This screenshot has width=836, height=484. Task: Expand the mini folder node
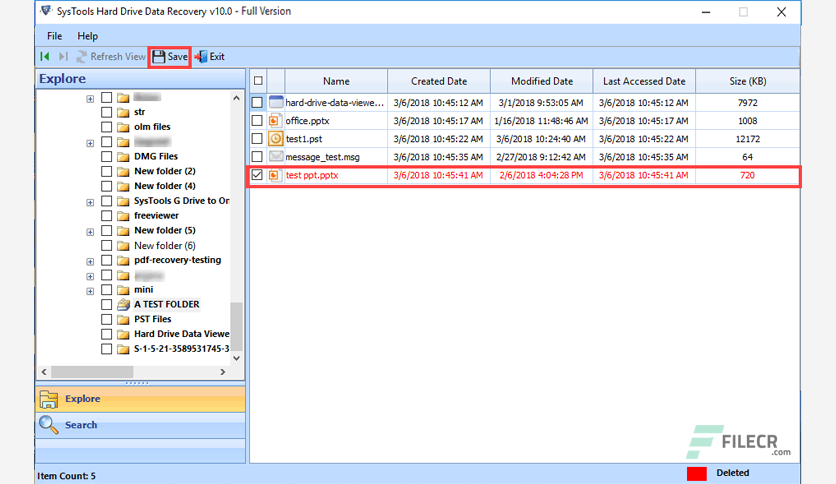[x=90, y=291]
